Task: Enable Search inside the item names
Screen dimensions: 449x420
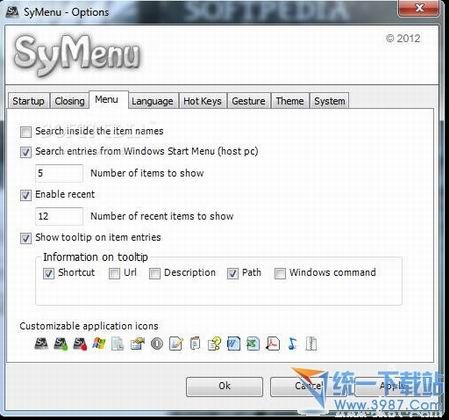Action: [x=26, y=132]
